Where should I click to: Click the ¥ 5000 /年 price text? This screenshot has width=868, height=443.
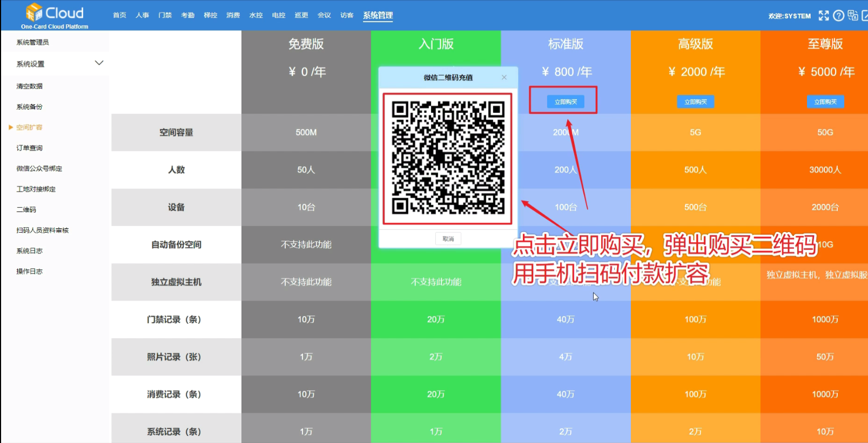point(826,72)
